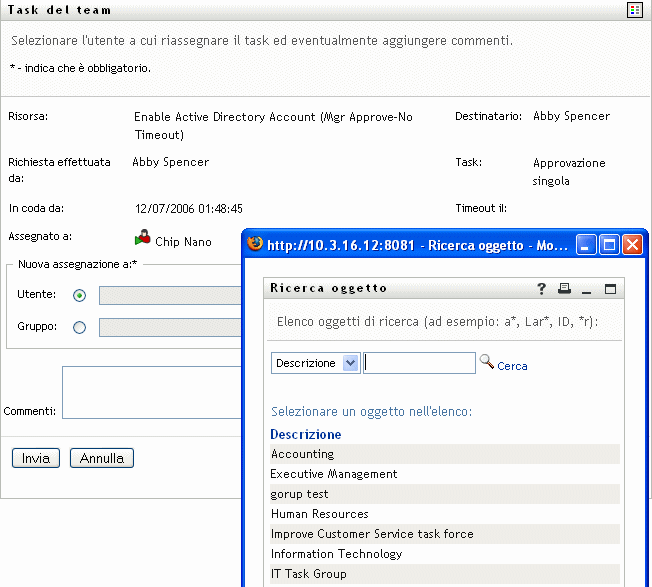652x587 pixels.
Task: Click in the Commenti text area
Action: [x=152, y=392]
